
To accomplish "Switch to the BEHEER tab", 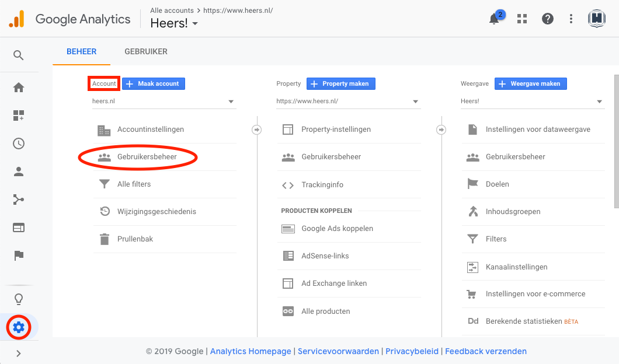I will click(x=81, y=52).
